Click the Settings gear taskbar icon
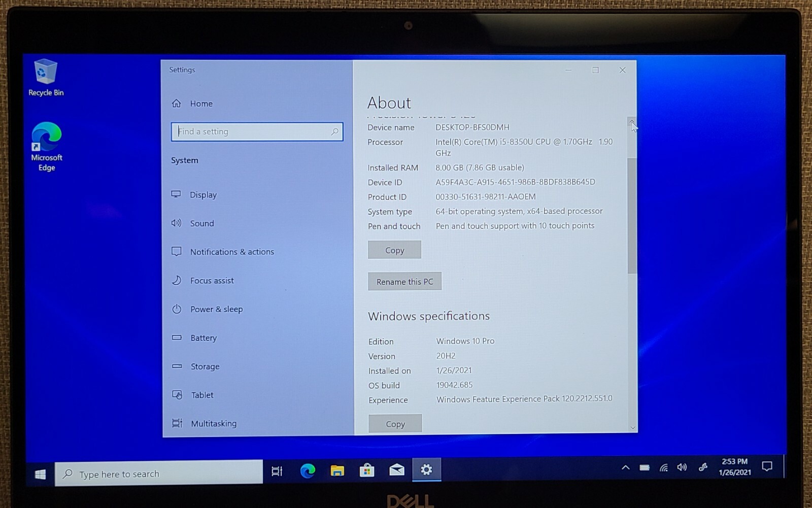The image size is (812, 508). coord(426,469)
